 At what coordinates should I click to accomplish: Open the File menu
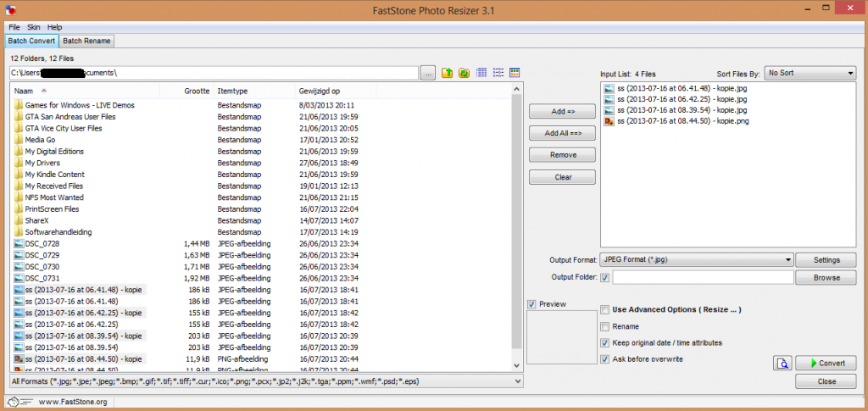point(14,27)
